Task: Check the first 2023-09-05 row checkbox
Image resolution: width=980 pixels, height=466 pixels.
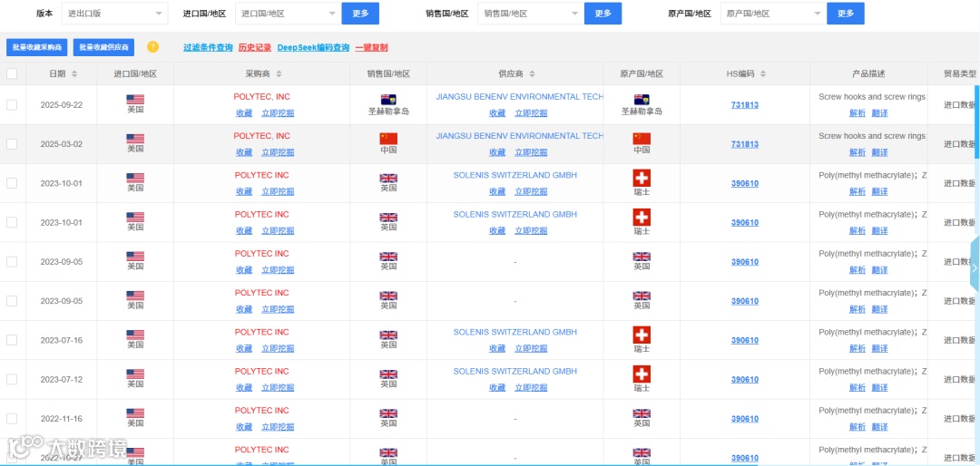Action: click(12, 262)
